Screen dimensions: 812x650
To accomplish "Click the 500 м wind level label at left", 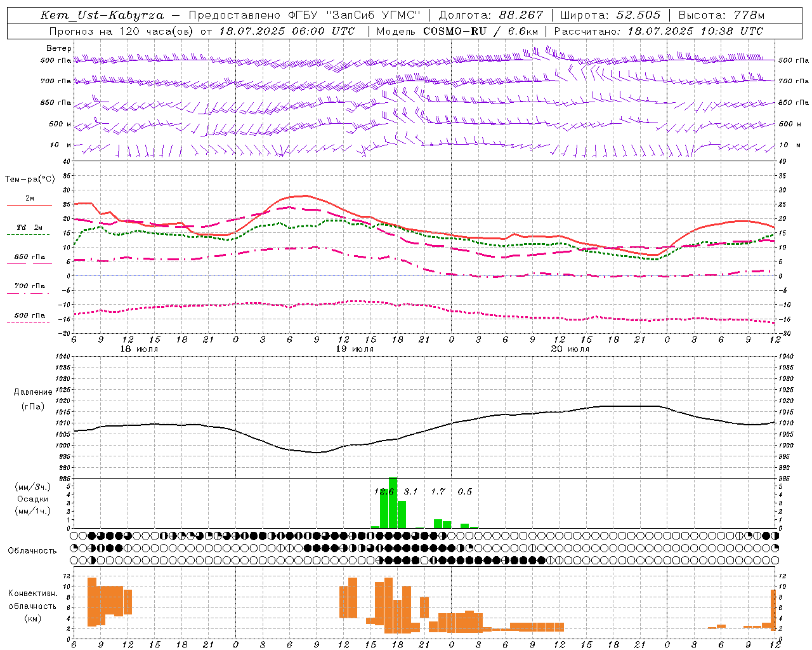I will 60,124.
